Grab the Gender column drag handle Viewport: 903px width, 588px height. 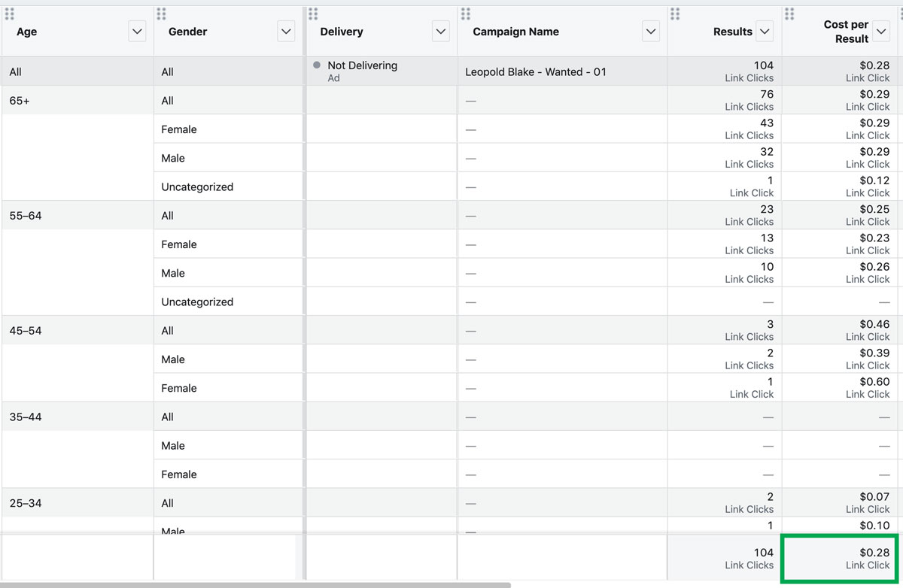pyautogui.click(x=162, y=14)
